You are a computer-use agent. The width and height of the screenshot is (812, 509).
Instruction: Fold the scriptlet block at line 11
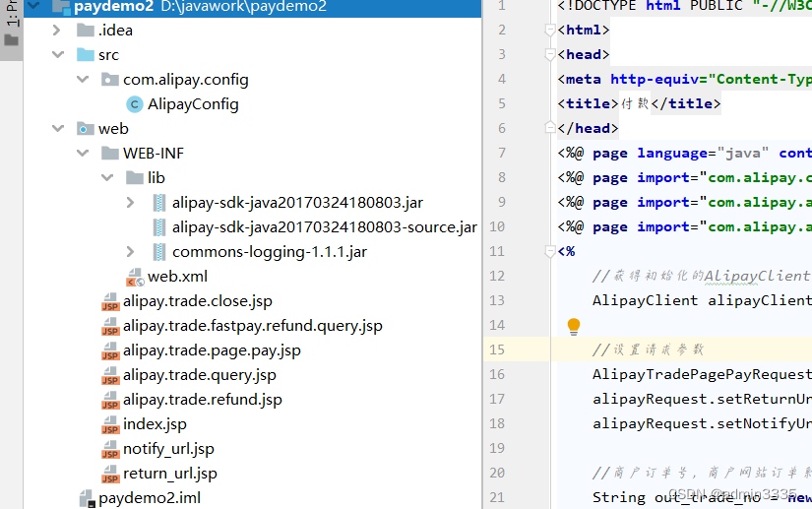coord(550,252)
